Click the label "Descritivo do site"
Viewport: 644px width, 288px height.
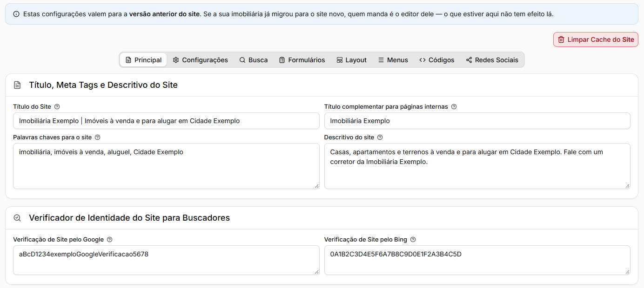349,137
